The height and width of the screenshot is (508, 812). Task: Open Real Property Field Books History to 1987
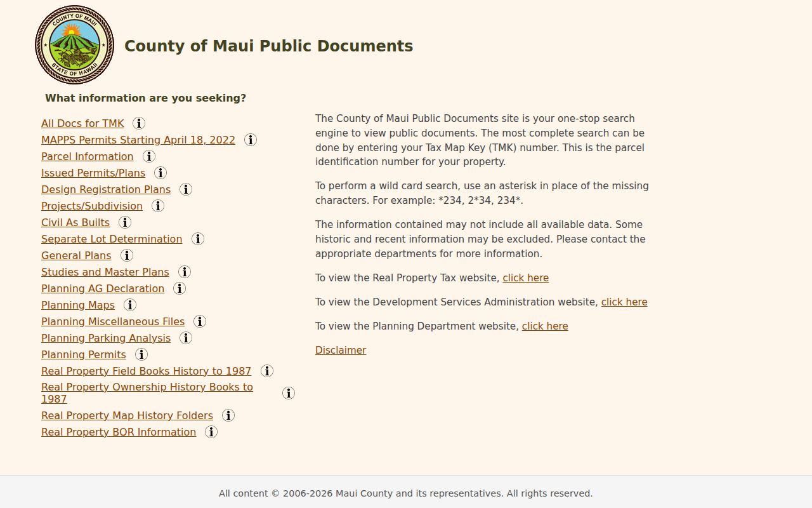146,371
